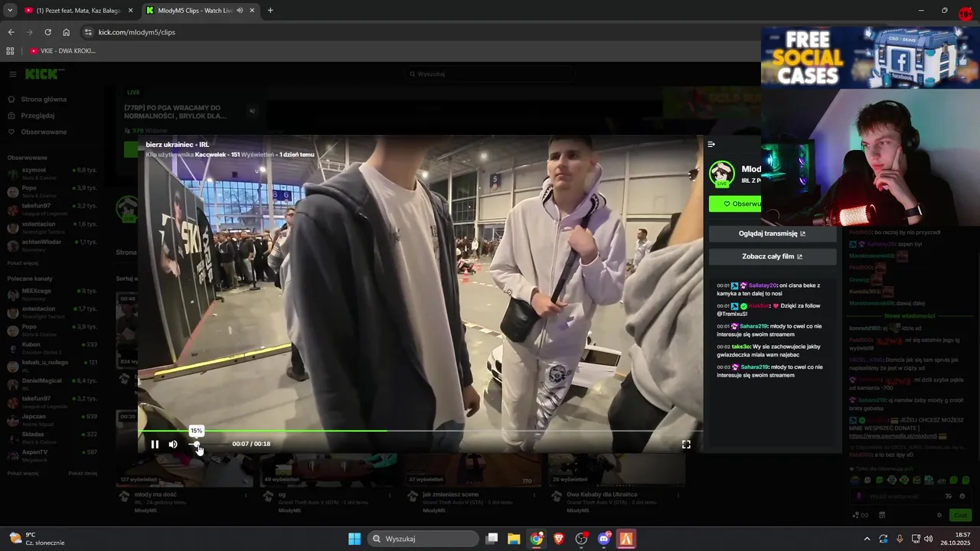This screenshot has width=980, height=551.
Task: Open Kubon recommended channel
Action: click(52, 347)
